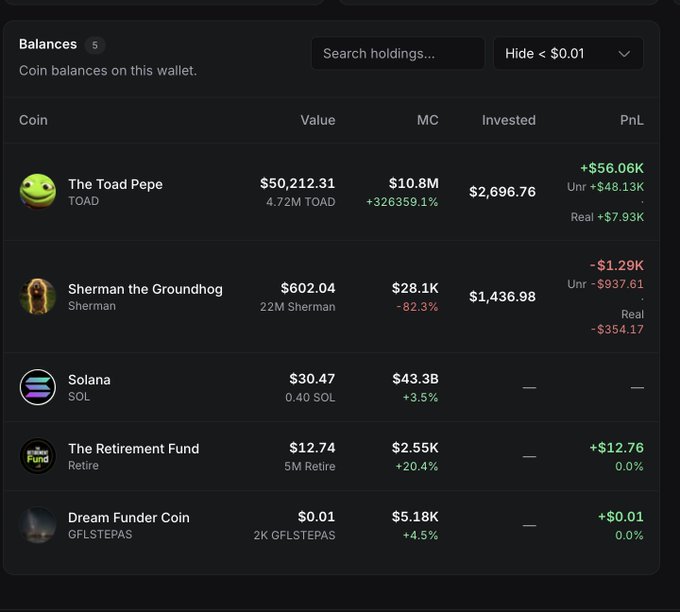680x612 pixels.
Task: Click 5M Retire holding amount
Action: (x=310, y=467)
